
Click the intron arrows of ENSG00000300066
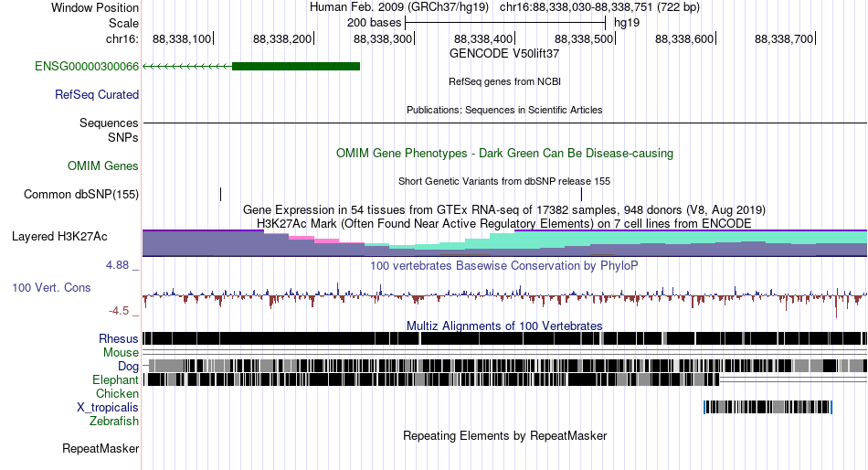pyautogui.click(x=187, y=67)
